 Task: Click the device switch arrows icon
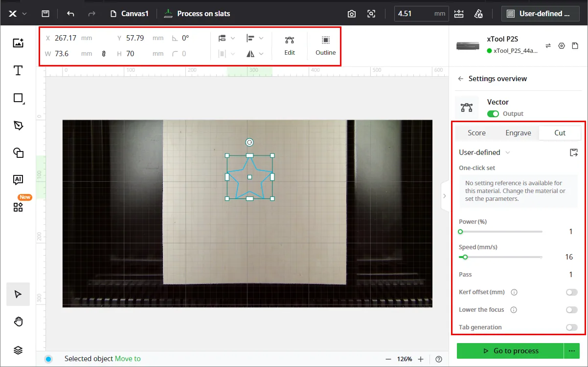pyautogui.click(x=548, y=45)
